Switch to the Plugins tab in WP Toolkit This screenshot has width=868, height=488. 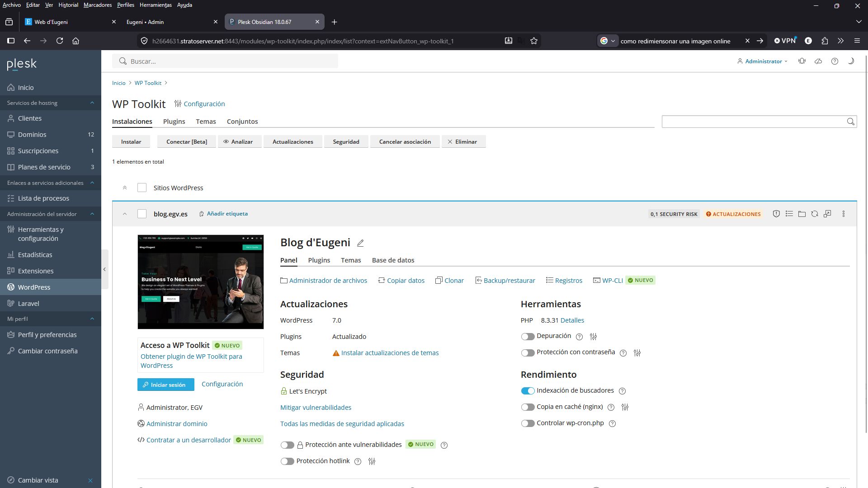174,122
